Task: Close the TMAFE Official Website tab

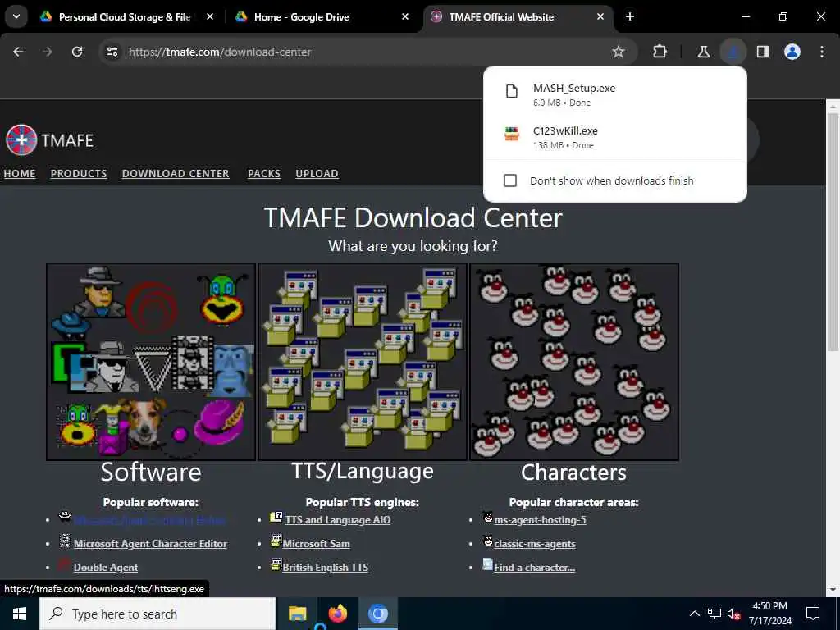Action: 600,16
